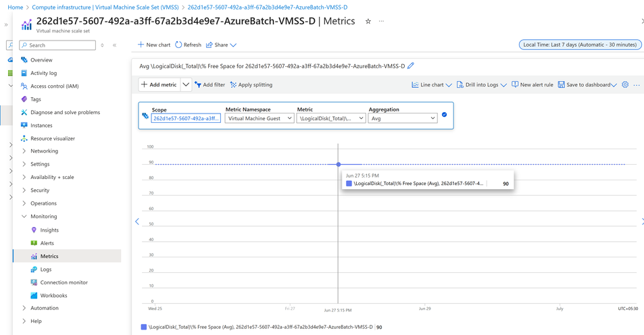Click the Home breadcrumb link
Screen dimensions: 644x335
[x=15, y=7]
